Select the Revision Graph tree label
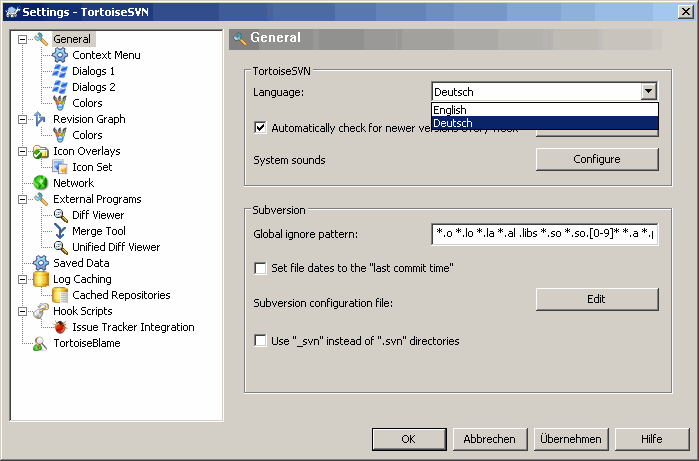The width and height of the screenshot is (699, 461). (89, 119)
